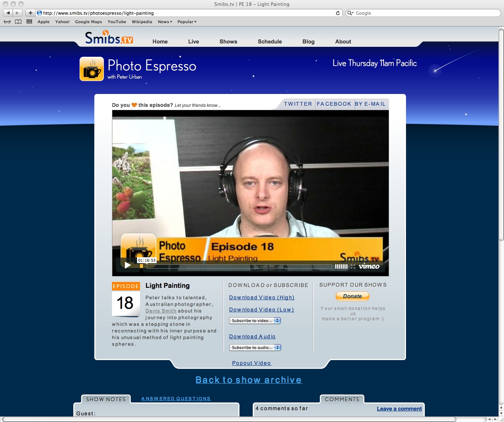504x422 pixels.
Task: Open Reading List glasses icon
Action: [7, 22]
